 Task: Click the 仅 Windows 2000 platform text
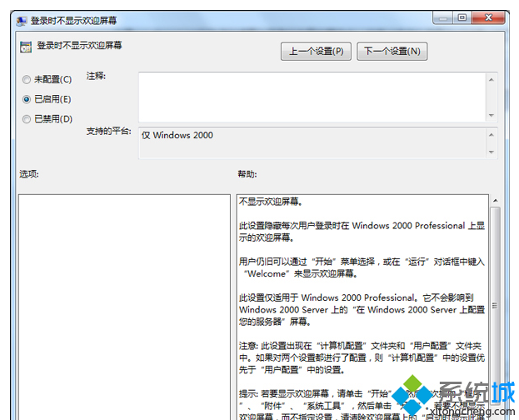tap(177, 135)
